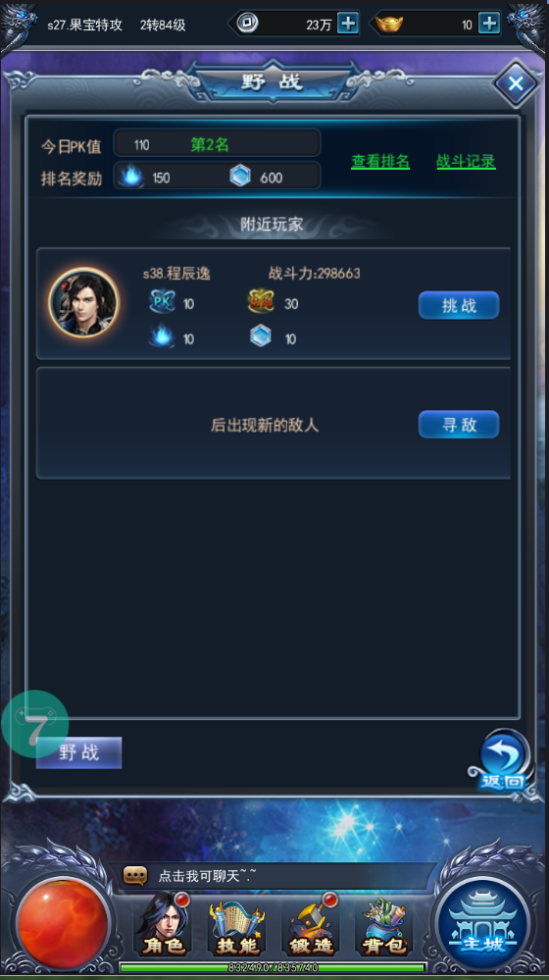Viewport: 549px width, 980px height.
Task: Click the green experience progress bar
Action: coord(273,967)
